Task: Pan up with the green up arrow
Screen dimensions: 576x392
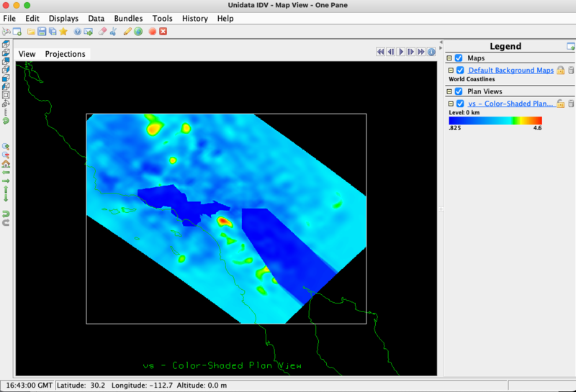Action: pyautogui.click(x=6, y=190)
